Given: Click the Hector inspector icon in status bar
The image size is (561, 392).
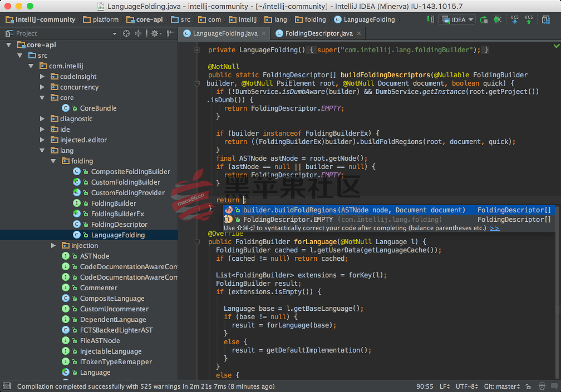Looking at the screenshot, I should click(542, 386).
